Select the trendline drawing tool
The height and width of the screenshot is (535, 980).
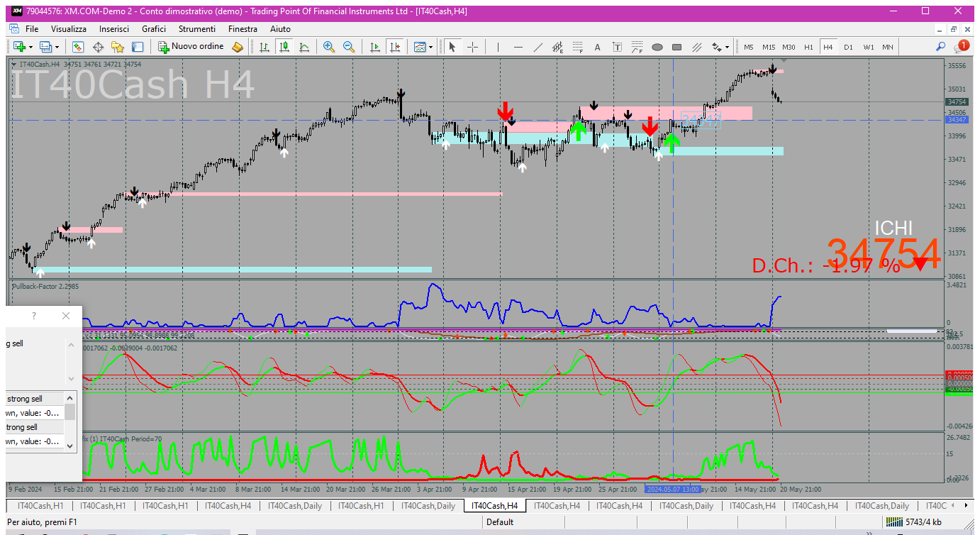tap(538, 47)
